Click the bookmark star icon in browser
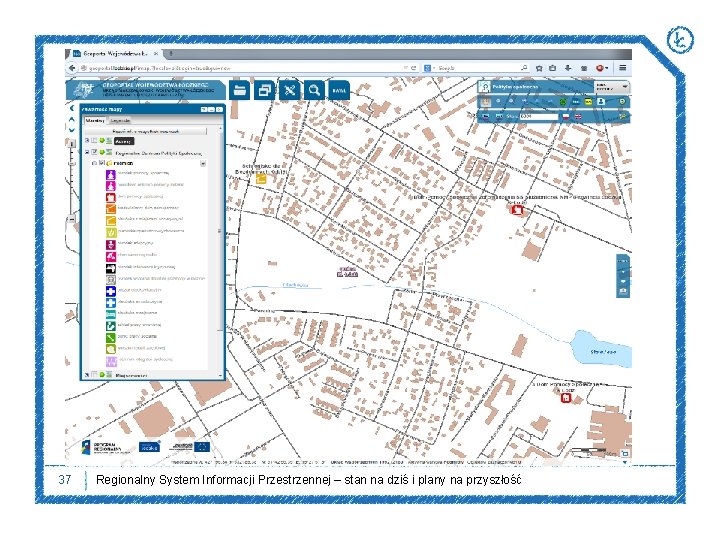 (539, 68)
